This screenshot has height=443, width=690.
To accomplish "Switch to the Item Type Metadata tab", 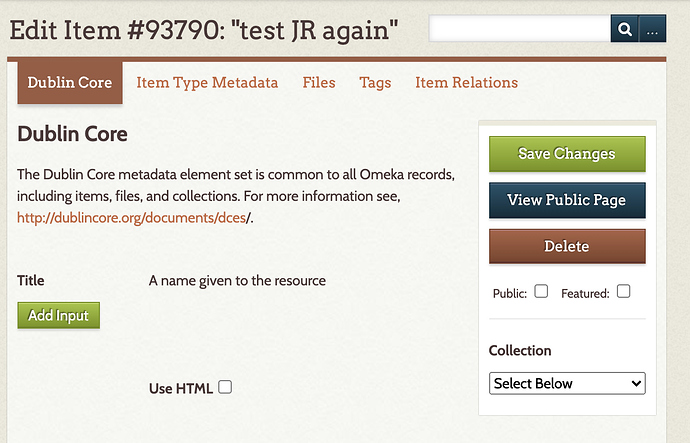I will 207,83.
